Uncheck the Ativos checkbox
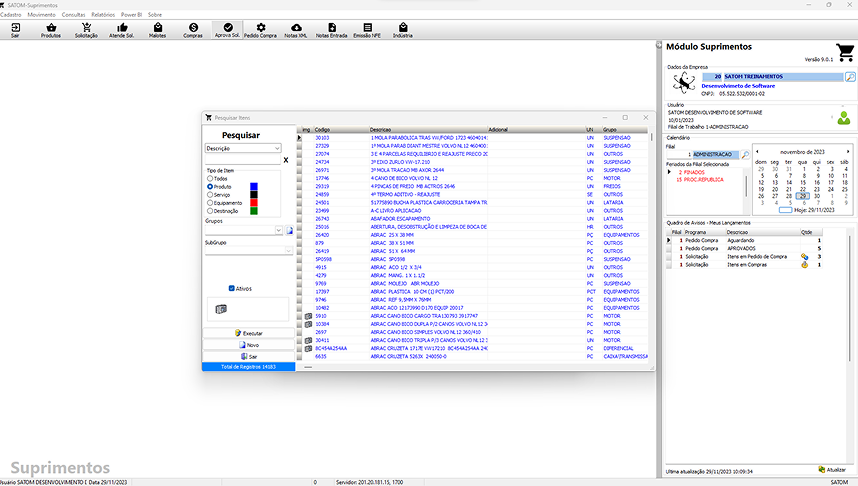858x486 pixels. [x=232, y=288]
